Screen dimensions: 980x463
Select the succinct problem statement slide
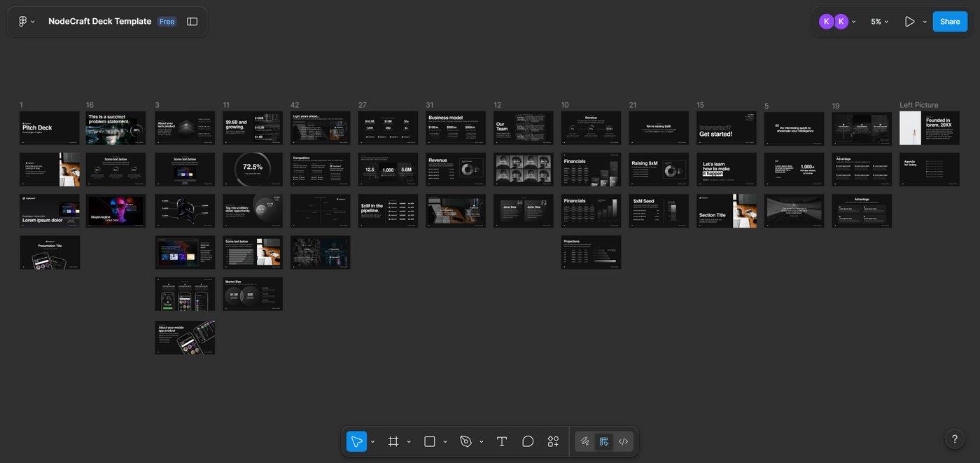tap(115, 128)
